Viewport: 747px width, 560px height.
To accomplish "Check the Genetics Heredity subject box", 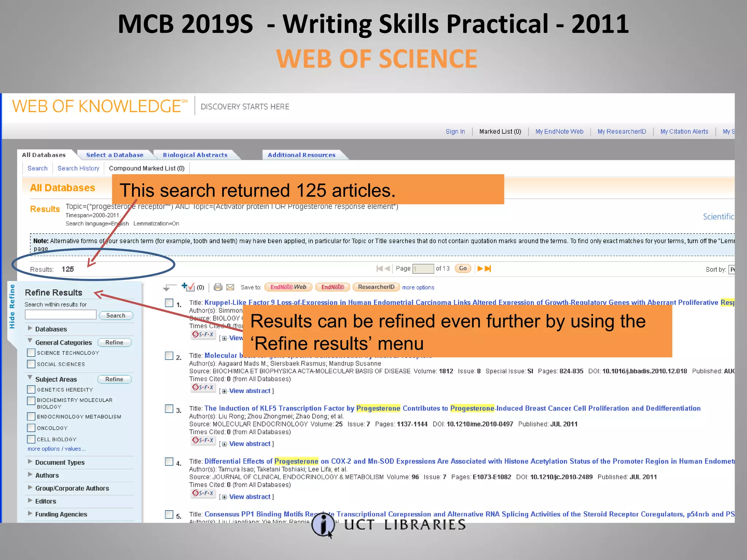I will pyautogui.click(x=31, y=389).
